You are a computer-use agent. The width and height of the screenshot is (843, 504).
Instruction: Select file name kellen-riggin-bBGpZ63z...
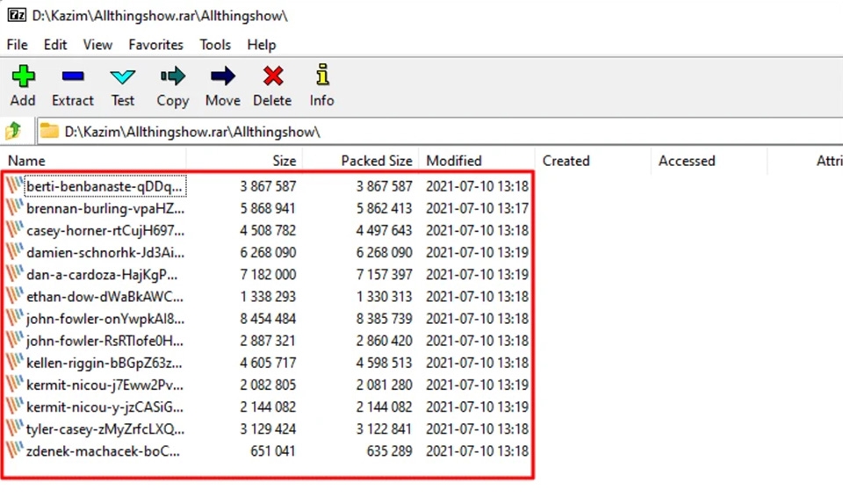(104, 363)
